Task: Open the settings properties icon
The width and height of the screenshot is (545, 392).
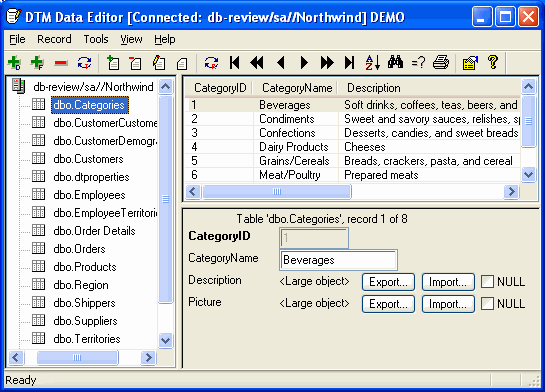Action: (470, 63)
